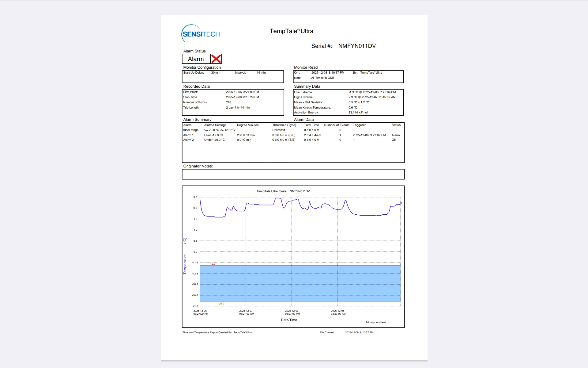Screen dimensions: 588x368
Task: Click the red X alarm icon
Action: click(216, 59)
